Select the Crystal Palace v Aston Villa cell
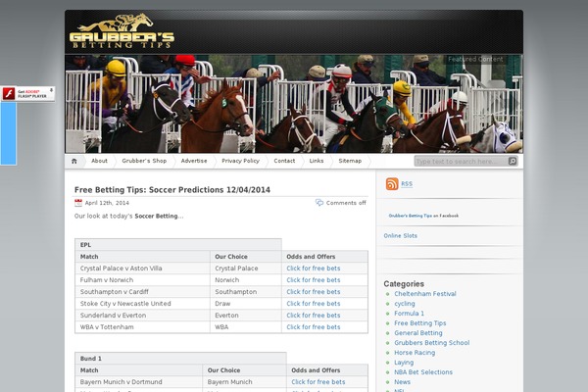 [142, 269]
